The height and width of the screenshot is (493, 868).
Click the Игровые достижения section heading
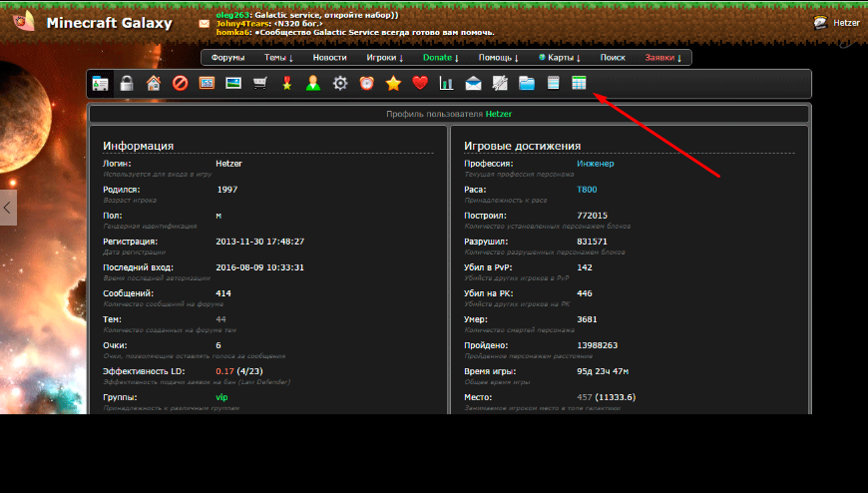(522, 146)
